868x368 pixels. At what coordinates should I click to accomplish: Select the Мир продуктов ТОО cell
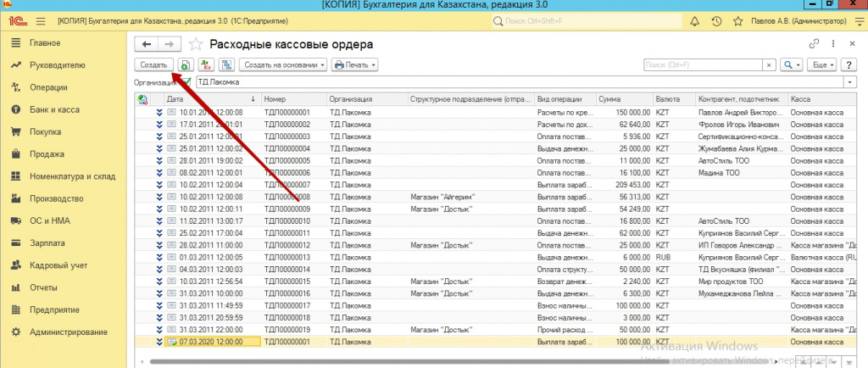(741, 282)
